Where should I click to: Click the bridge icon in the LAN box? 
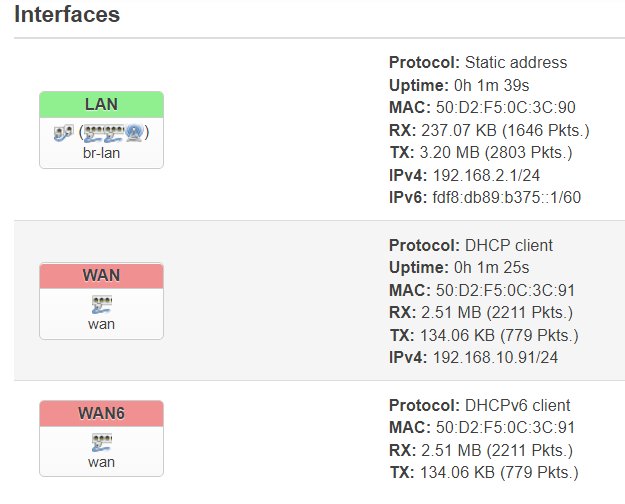64,133
